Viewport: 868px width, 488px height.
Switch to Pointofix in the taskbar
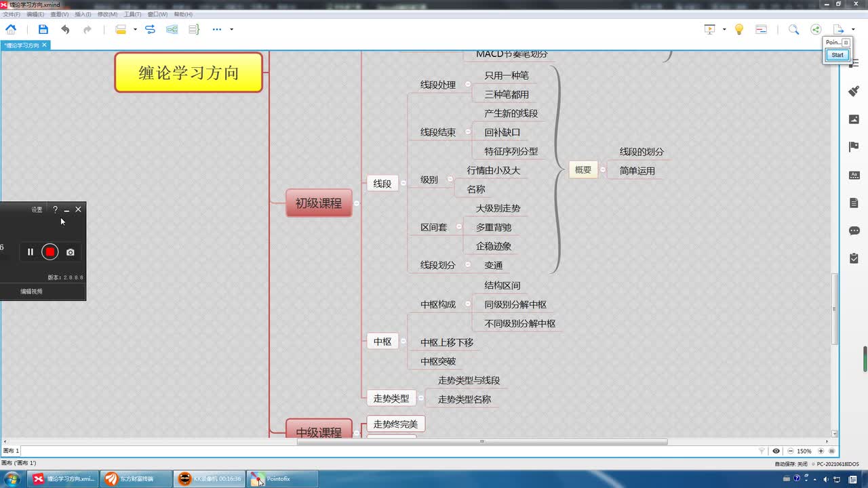point(281,479)
